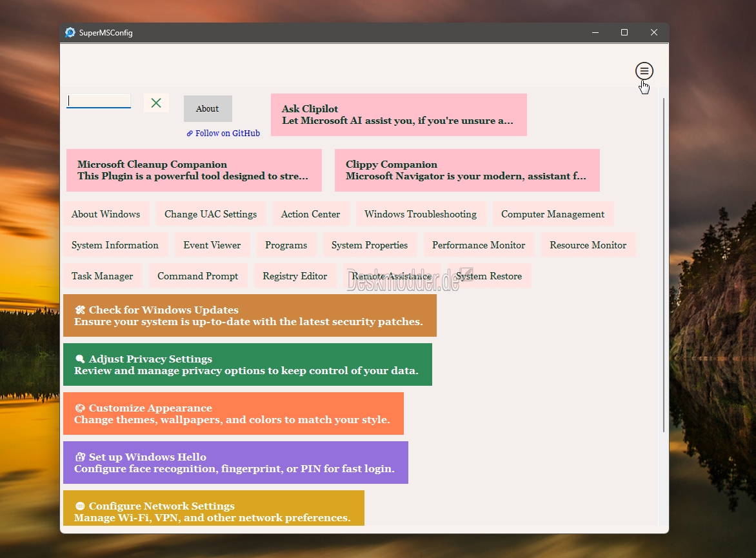Viewport: 756px width, 558px height.
Task: Open System Restore
Action: (489, 276)
